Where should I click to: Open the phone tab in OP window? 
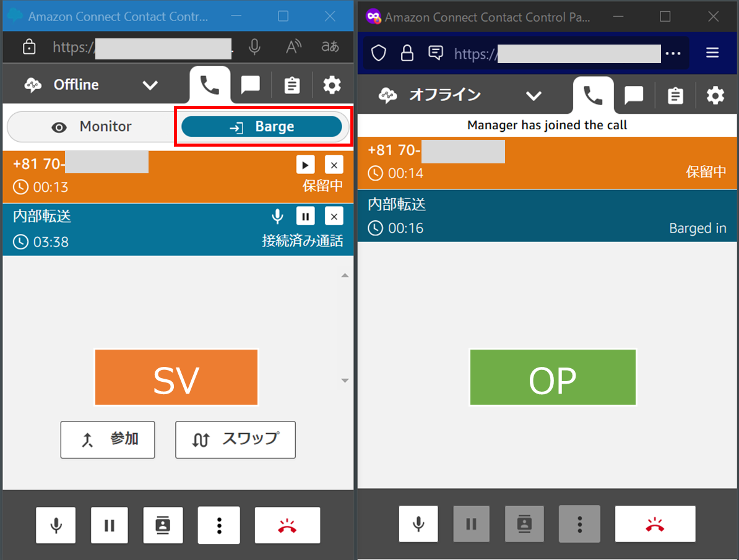click(x=594, y=96)
